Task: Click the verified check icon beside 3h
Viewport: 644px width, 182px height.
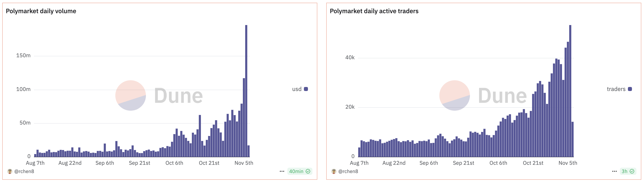Action: point(632,171)
